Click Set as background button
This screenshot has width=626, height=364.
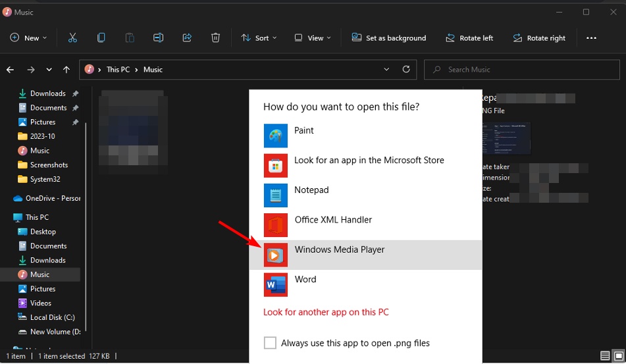click(x=389, y=38)
